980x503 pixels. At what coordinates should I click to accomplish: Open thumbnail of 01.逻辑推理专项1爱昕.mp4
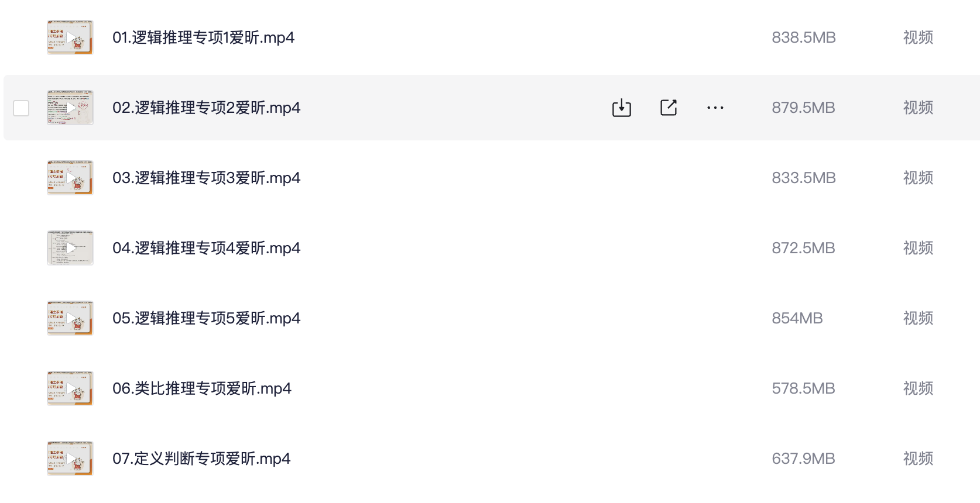click(70, 37)
